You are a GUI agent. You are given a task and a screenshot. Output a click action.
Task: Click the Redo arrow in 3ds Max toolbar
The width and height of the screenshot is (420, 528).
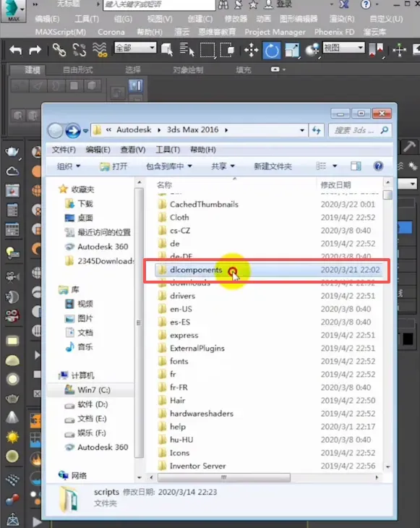(35, 50)
